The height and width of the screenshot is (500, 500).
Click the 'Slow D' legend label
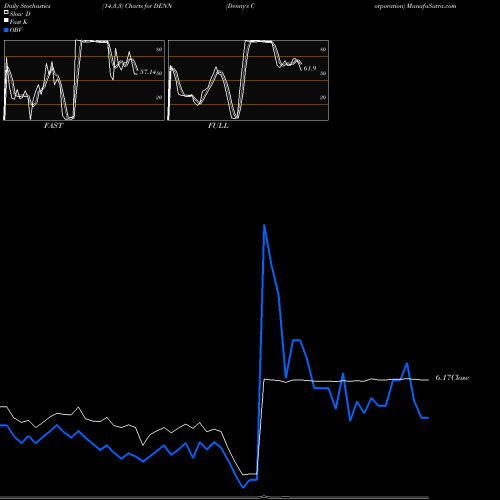point(20,14)
